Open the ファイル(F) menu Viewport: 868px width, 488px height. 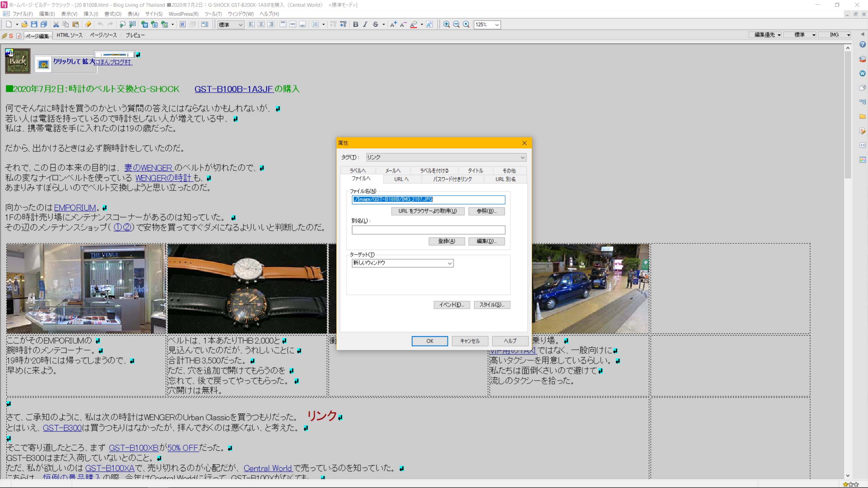click(x=22, y=14)
